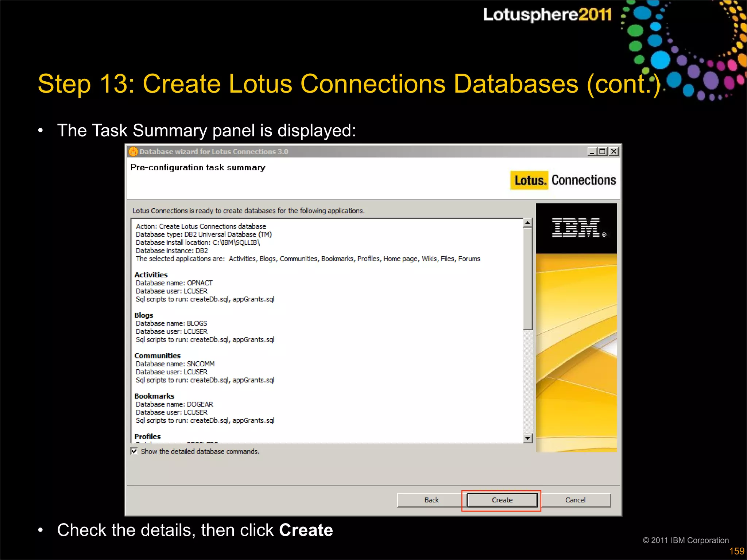This screenshot has height=560, width=747.
Task: Select the Bookmarks heading in summary
Action: (154, 396)
